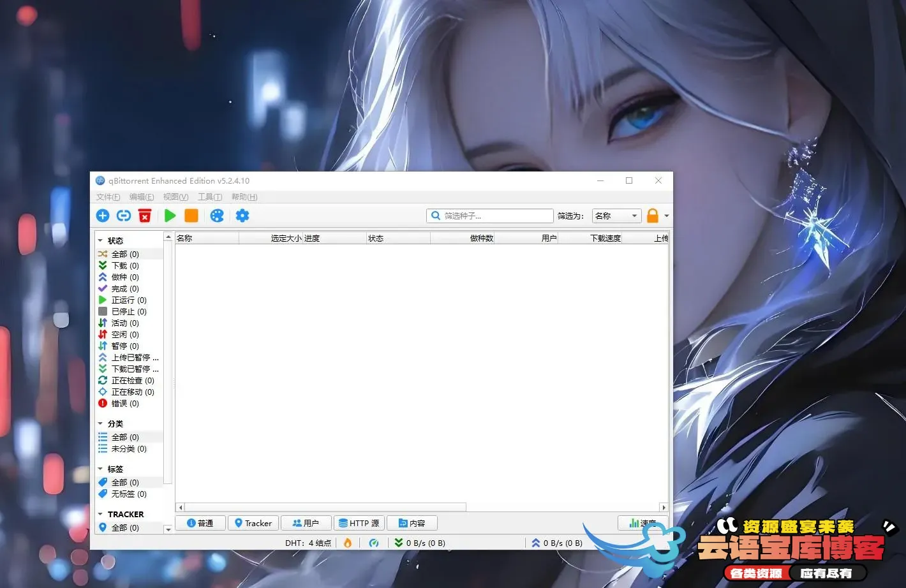
Task: Click the red delete torrent trash icon
Action: click(x=145, y=216)
